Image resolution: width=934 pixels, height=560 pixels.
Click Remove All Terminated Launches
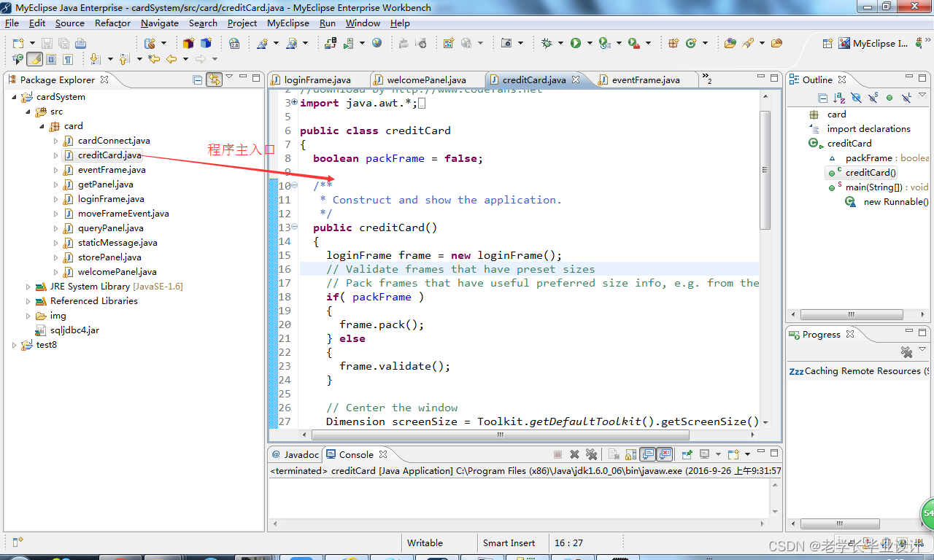tap(593, 454)
